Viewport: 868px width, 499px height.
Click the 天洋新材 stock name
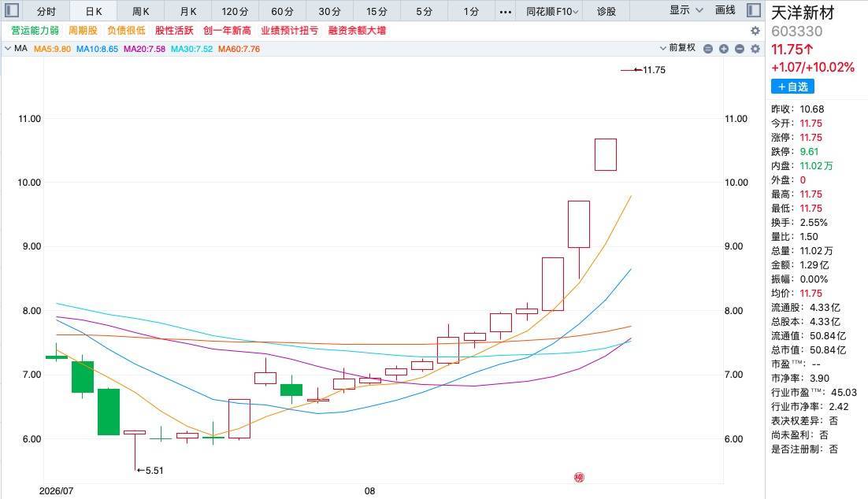803,13
